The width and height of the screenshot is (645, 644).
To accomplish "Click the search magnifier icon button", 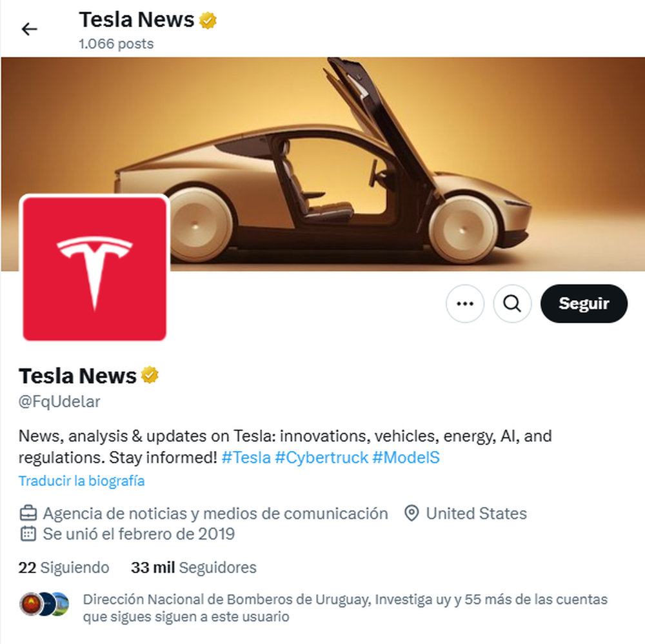I will click(512, 304).
